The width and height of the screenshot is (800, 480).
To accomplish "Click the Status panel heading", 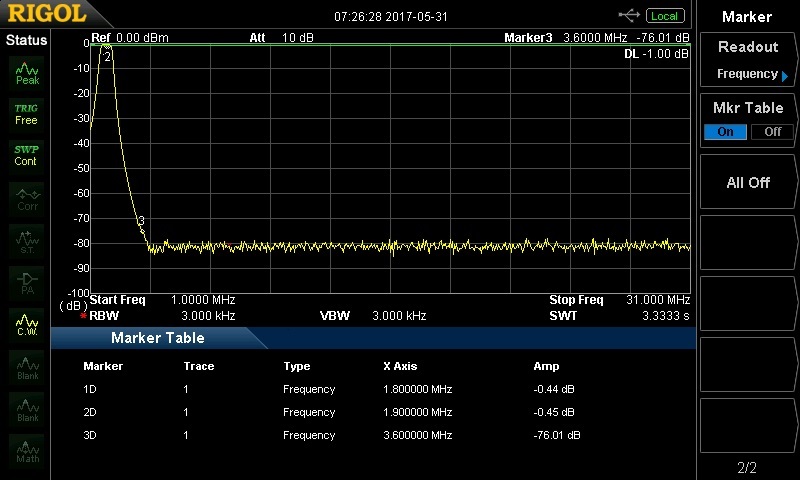I will [x=26, y=40].
